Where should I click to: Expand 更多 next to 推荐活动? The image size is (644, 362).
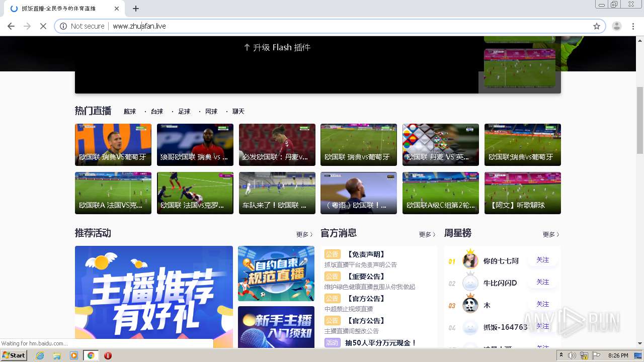(x=304, y=234)
